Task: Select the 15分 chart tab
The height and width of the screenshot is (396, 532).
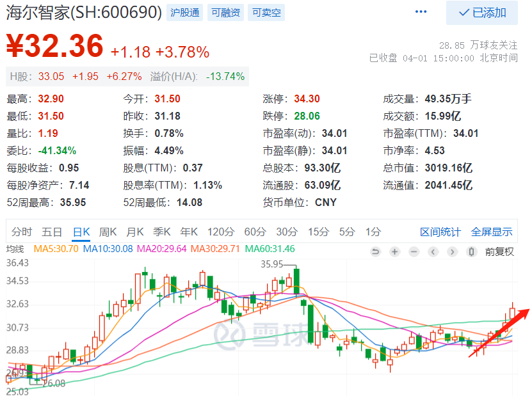Action: pyautogui.click(x=319, y=232)
